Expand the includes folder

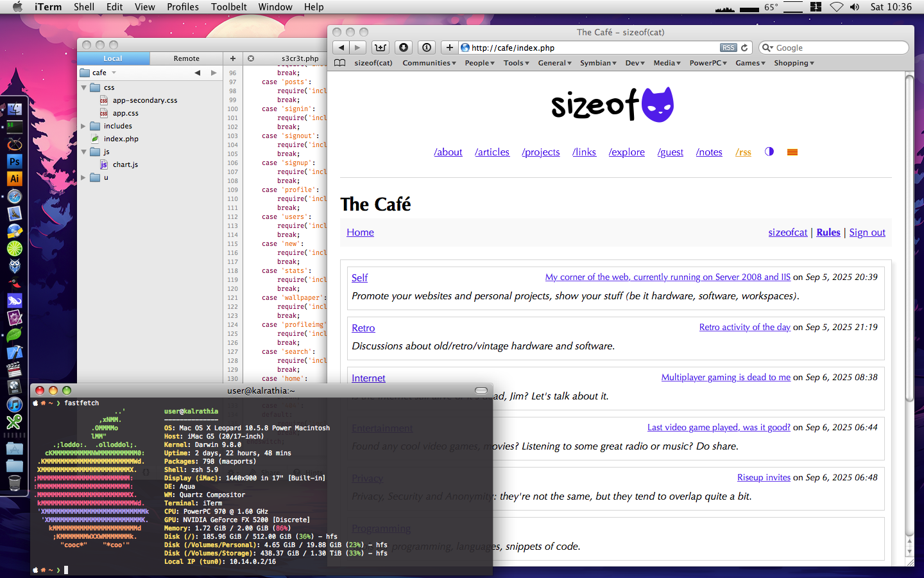click(83, 126)
